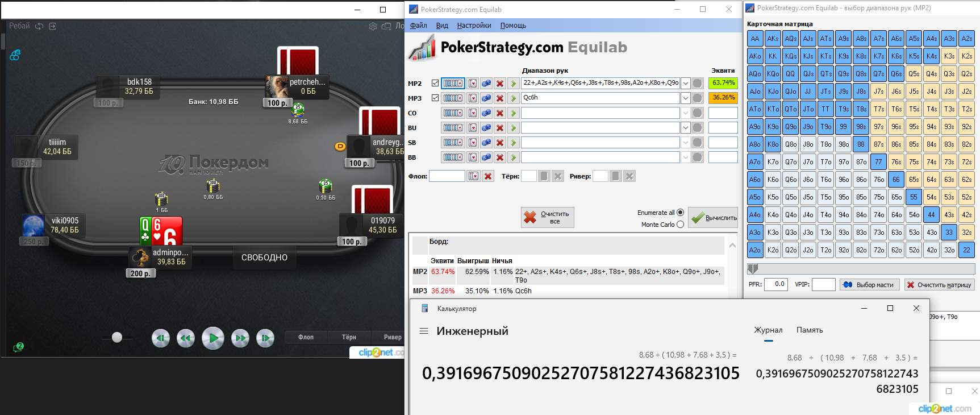This screenshot has height=415, width=980.
Task: Open hand range selector for MP2
Action: point(453,84)
